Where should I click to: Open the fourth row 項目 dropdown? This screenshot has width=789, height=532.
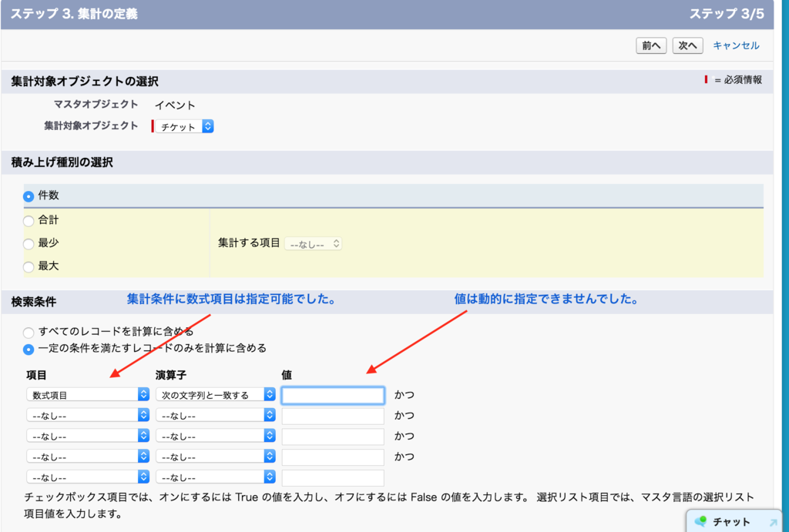click(88, 457)
